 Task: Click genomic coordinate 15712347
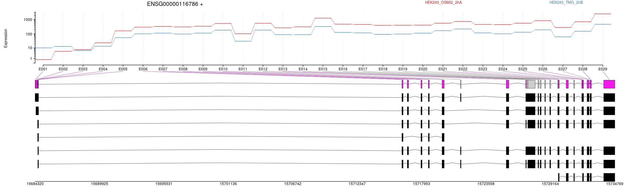point(357,184)
